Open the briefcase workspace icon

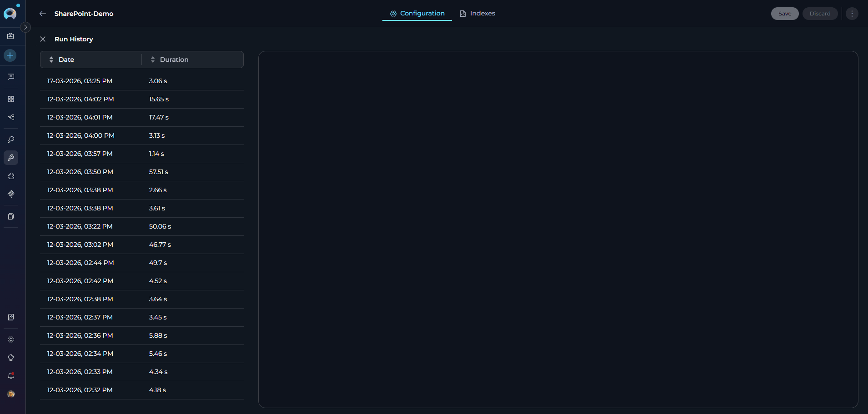click(x=11, y=36)
